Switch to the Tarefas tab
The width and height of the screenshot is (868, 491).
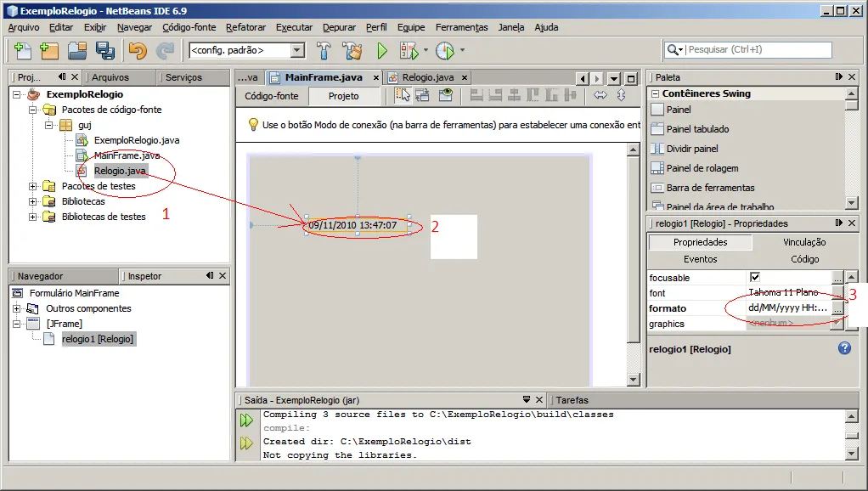tap(572, 399)
